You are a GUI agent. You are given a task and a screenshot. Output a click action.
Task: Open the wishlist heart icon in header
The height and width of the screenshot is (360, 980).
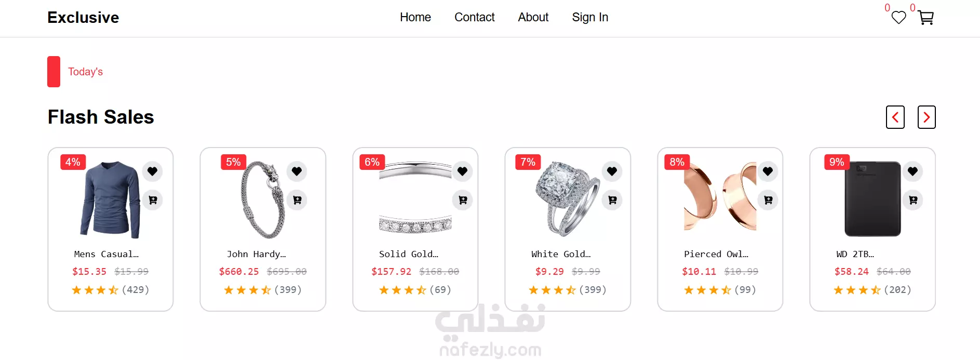[x=898, y=18]
